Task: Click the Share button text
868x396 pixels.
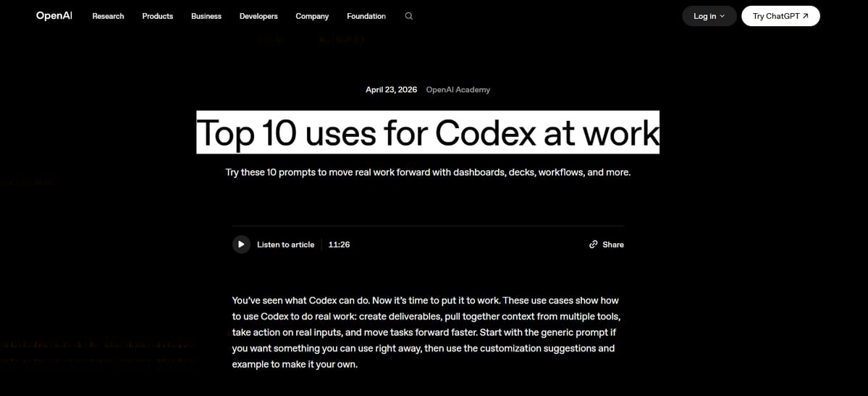Action: click(613, 244)
